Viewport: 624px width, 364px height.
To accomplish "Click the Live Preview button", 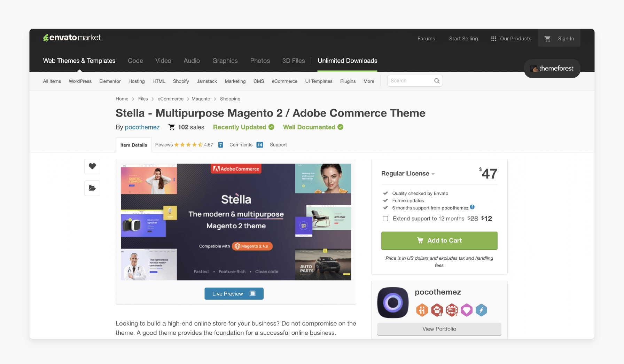I will click(x=234, y=294).
